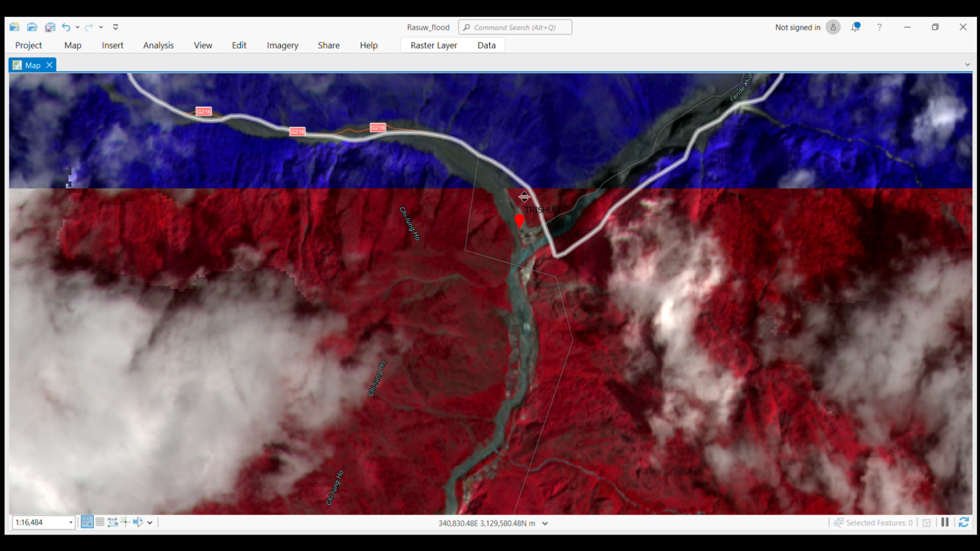
Task: Open the undo history dropdown arrow
Action: click(77, 27)
